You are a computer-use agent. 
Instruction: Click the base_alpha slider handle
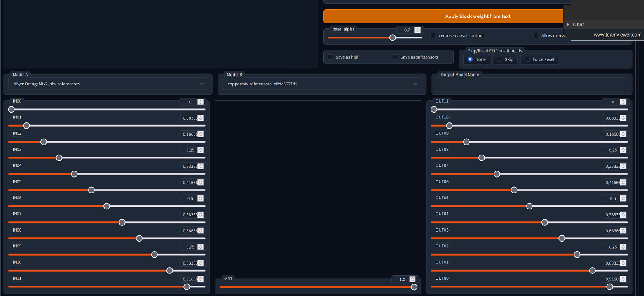point(393,38)
